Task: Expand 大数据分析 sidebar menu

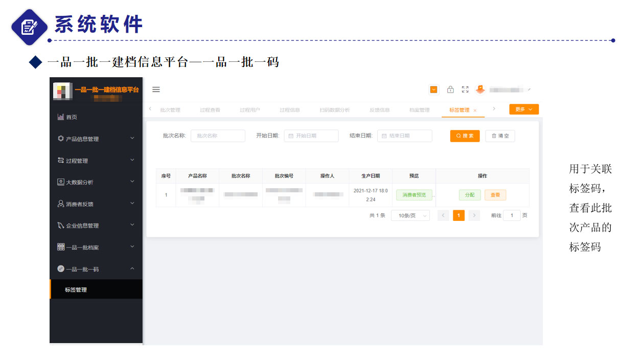Action: click(x=96, y=182)
